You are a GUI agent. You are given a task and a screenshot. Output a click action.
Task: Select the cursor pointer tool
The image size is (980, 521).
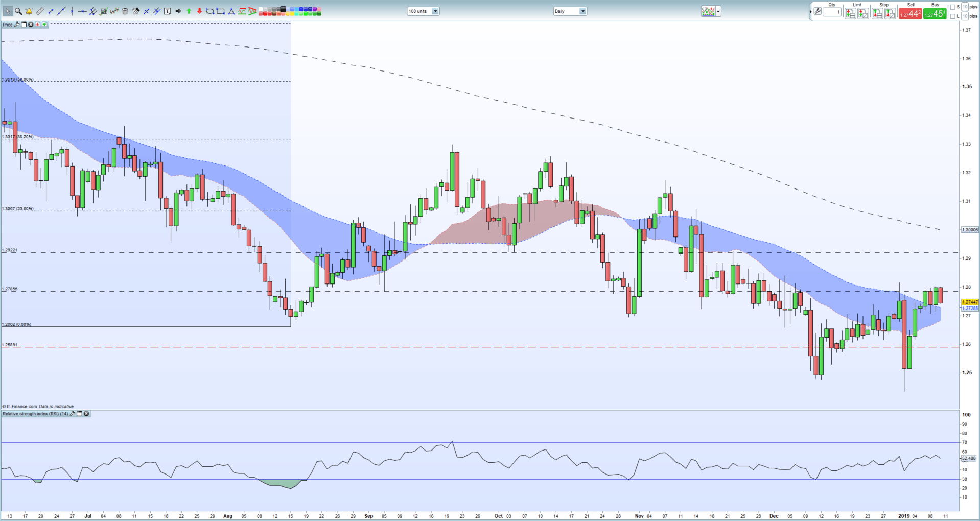pos(8,11)
